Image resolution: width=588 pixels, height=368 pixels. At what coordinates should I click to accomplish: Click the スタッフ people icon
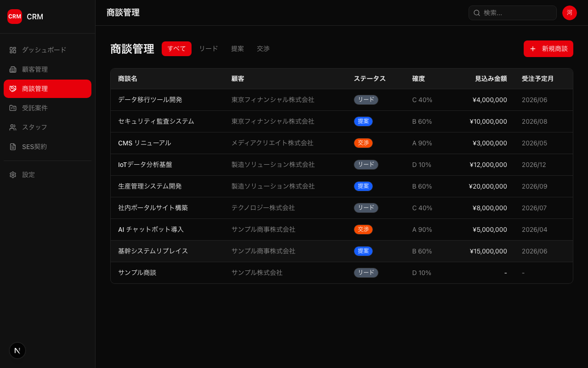[13, 127]
